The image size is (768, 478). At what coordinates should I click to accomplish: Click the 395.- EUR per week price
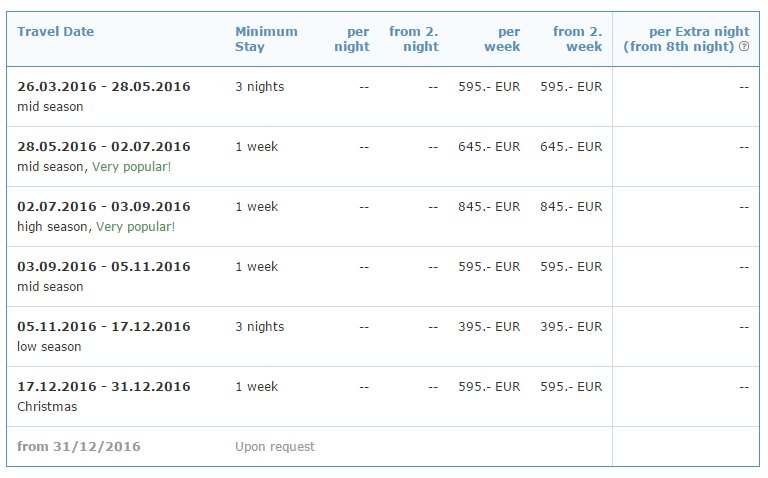(489, 327)
